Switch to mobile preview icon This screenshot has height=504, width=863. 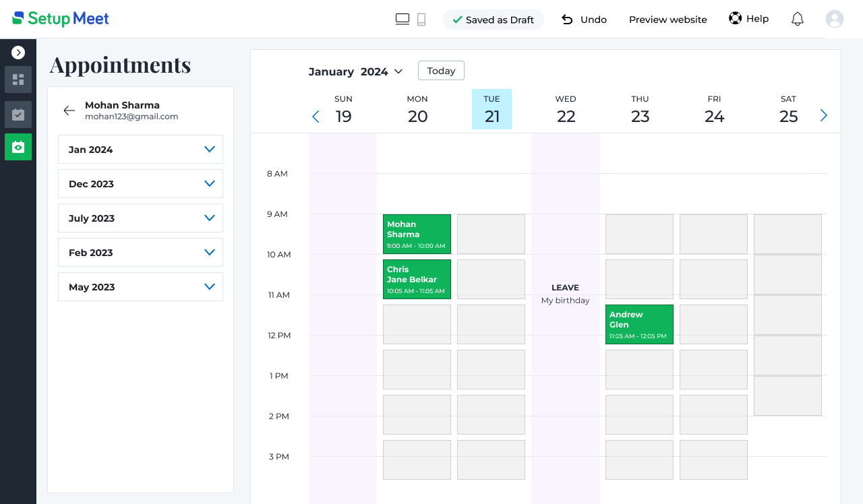(421, 20)
